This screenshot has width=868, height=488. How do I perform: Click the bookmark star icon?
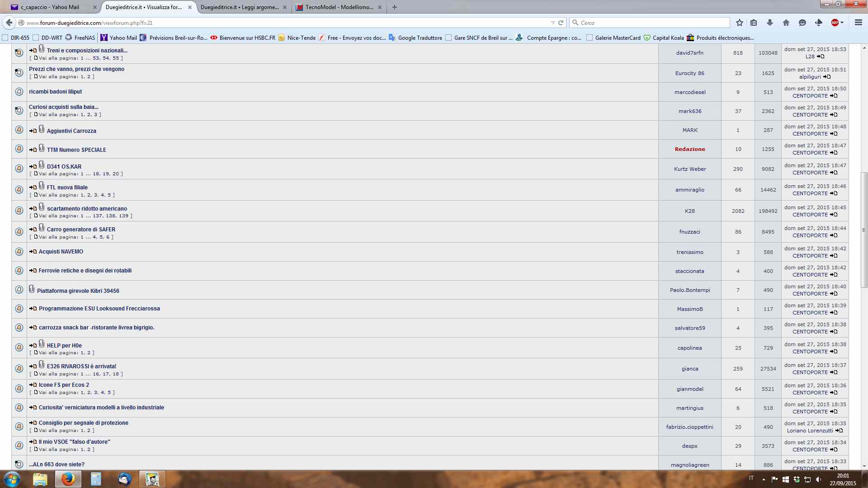point(739,23)
